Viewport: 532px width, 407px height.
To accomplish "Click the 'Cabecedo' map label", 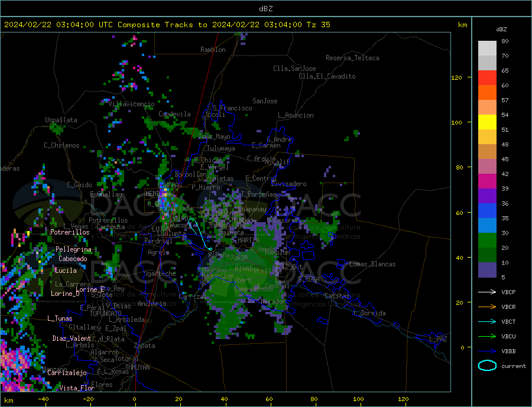I will point(73,259).
